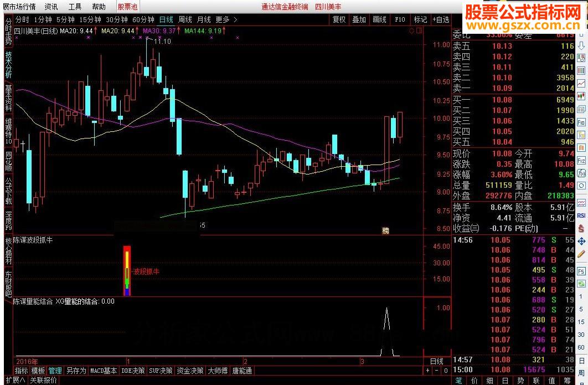588x385 pixels.
Task: Select the 15 minute period in right toolbar
Action: coord(581,322)
